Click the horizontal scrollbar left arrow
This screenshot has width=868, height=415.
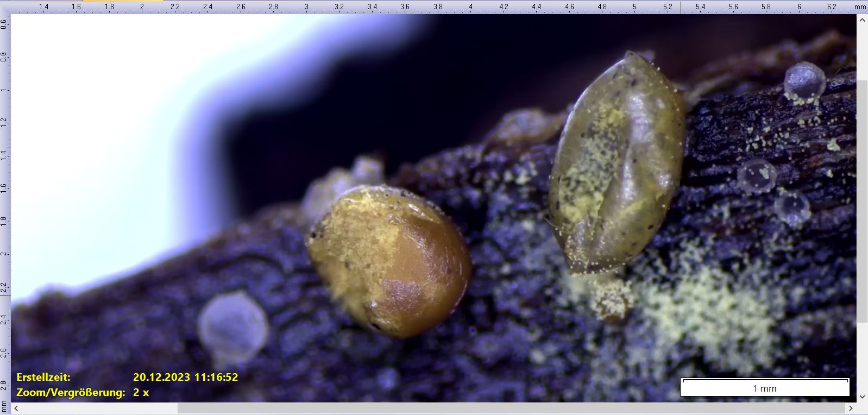16,408
